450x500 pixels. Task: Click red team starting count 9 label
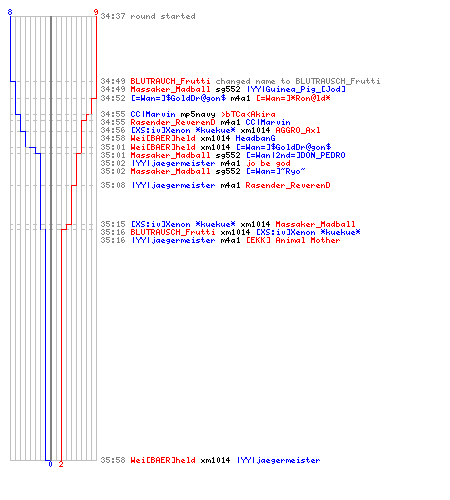pyautogui.click(x=96, y=12)
